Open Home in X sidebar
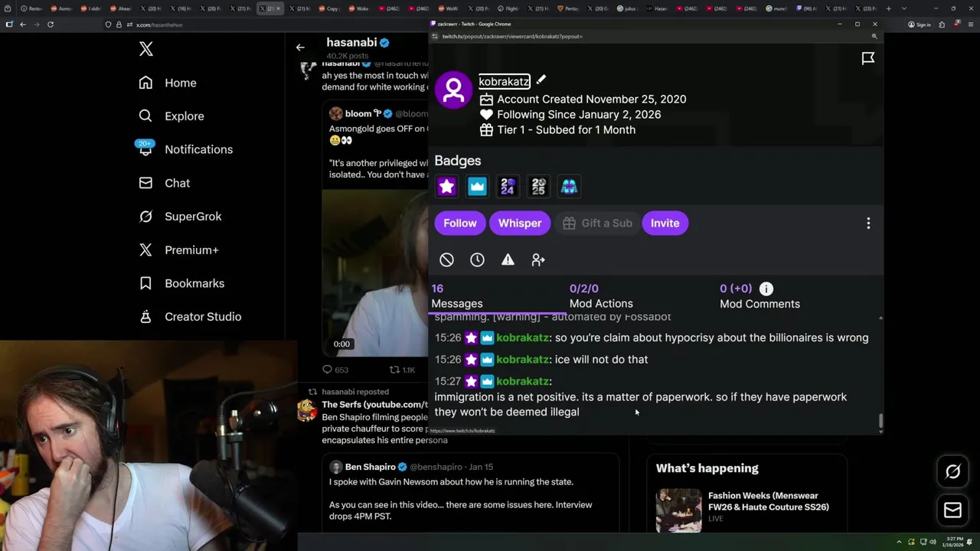 click(168, 83)
